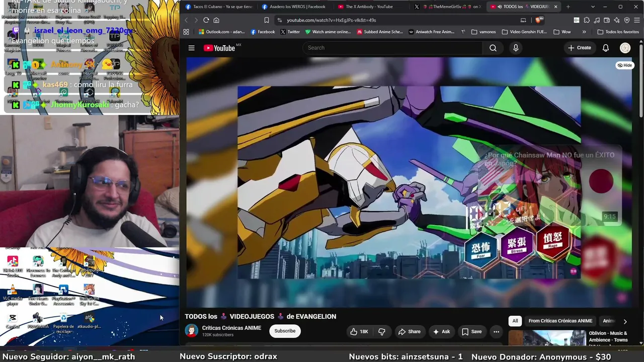Switch to Tacos El Cubano Facebook tab
Image resolution: width=644 pixels, height=362 pixels.
coord(219,7)
